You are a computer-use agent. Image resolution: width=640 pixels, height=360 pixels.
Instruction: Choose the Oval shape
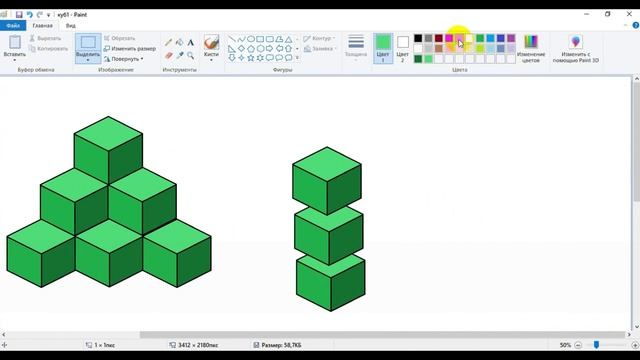251,39
